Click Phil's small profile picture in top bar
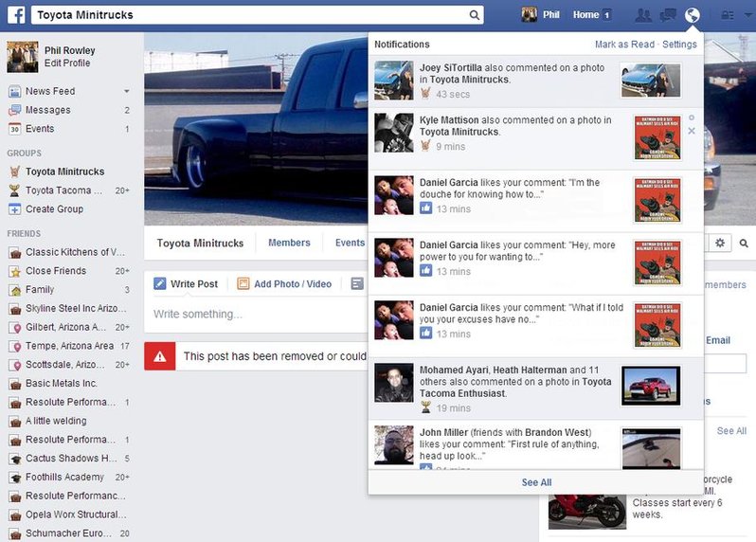Viewport: 756px width, 542px height. pos(529,14)
